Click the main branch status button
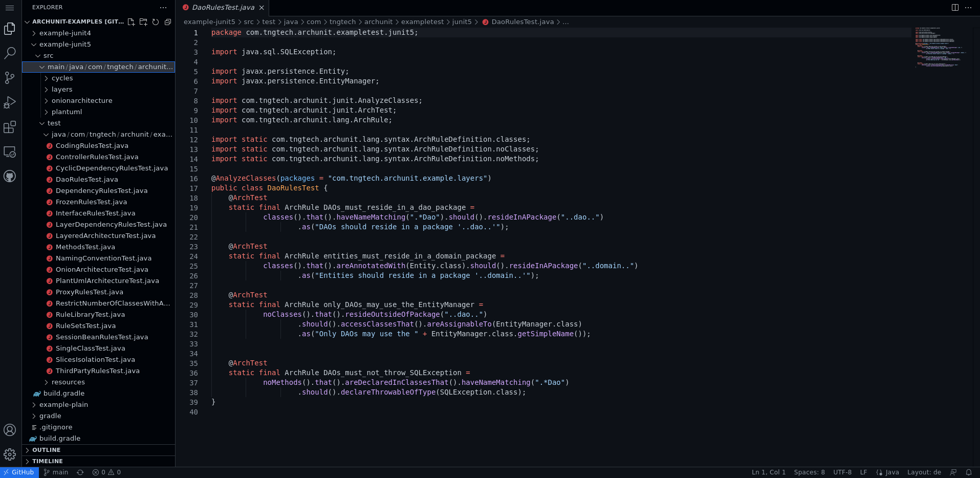Screen dimensions: 980x478 [56, 472]
